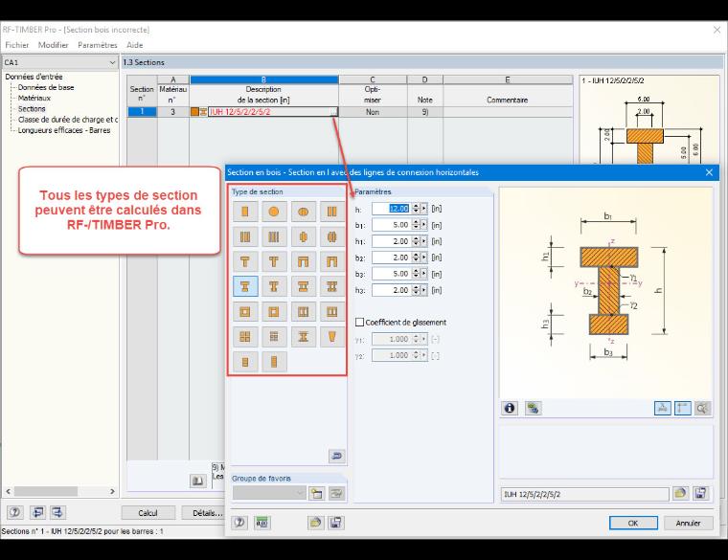Image resolution: width=728 pixels, height=560 pixels.
Task: Open the Groupe de favoris dropdown
Action: pyautogui.click(x=300, y=493)
